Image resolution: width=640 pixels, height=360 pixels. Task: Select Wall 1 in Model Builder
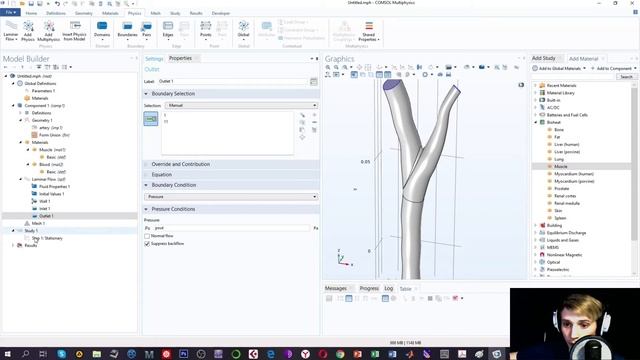(44, 201)
